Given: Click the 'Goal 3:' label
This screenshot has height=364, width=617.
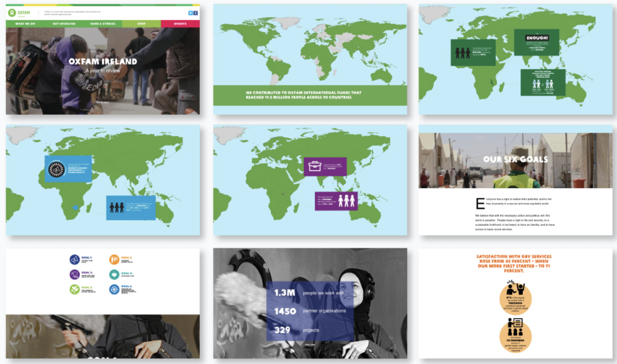Looking at the screenshot, I should (87, 273).
